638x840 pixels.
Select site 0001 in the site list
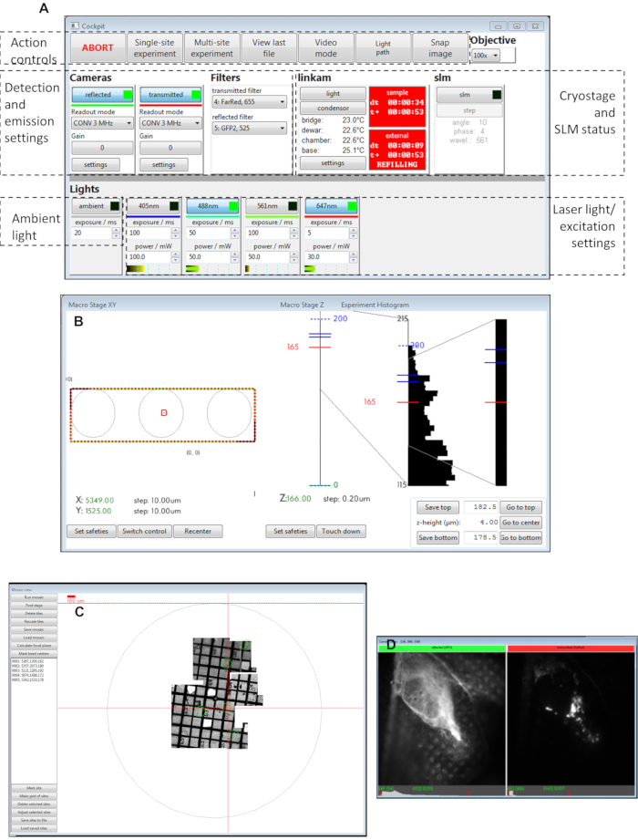tap(28, 661)
